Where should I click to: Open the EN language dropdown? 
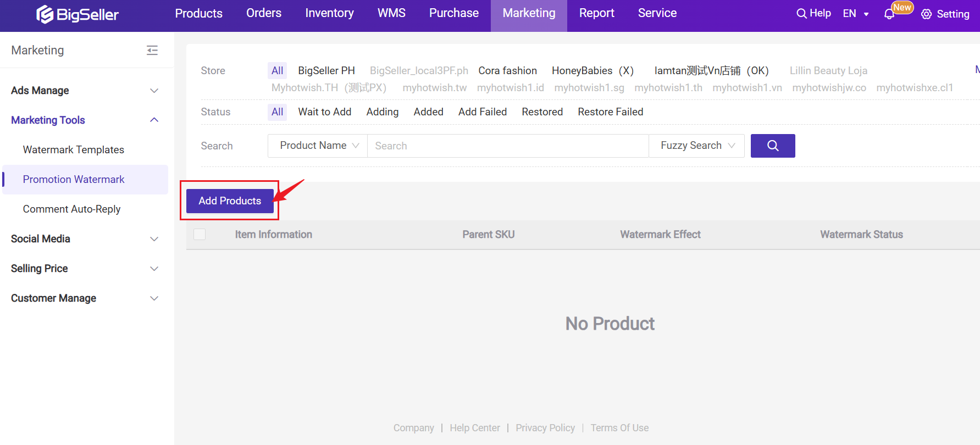(x=856, y=14)
